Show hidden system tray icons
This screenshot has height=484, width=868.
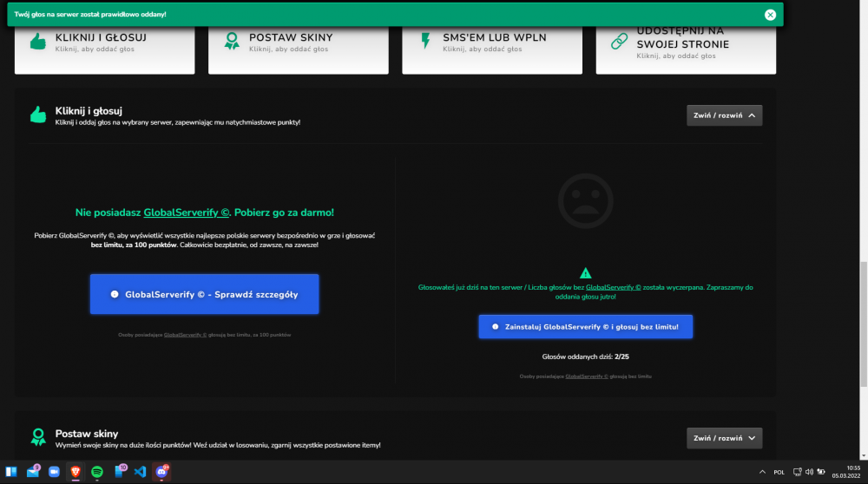click(762, 472)
